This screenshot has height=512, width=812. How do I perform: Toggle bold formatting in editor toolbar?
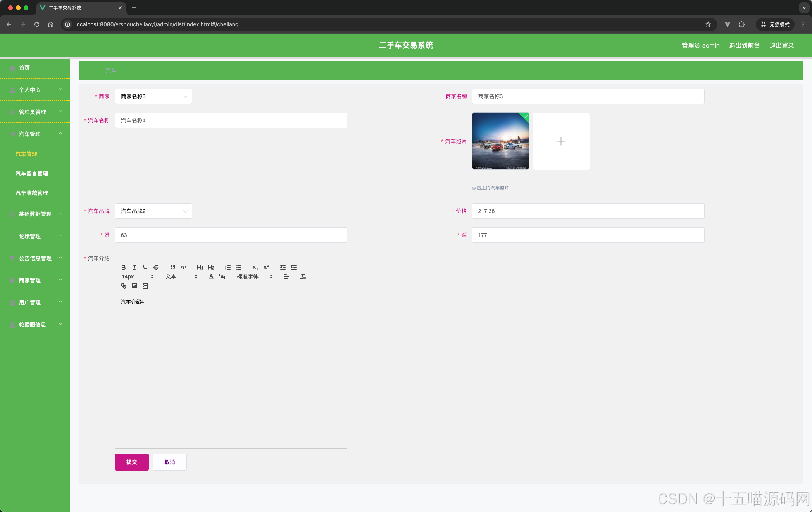[x=123, y=267]
